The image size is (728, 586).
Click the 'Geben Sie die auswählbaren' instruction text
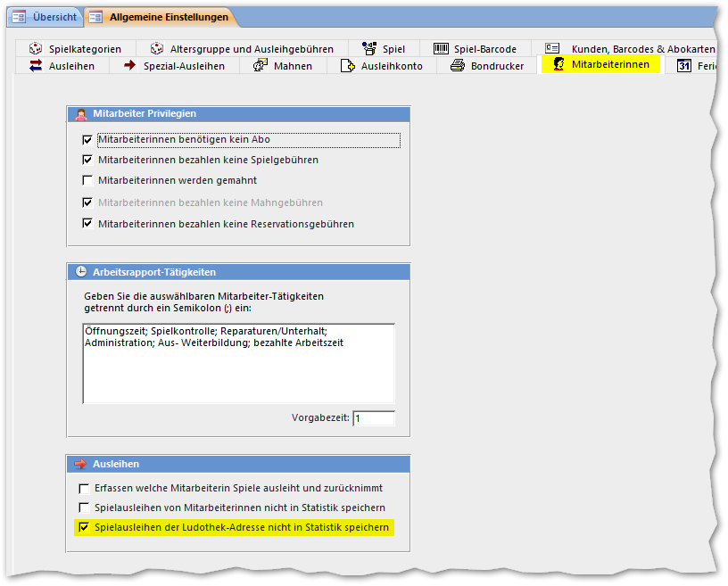203,301
